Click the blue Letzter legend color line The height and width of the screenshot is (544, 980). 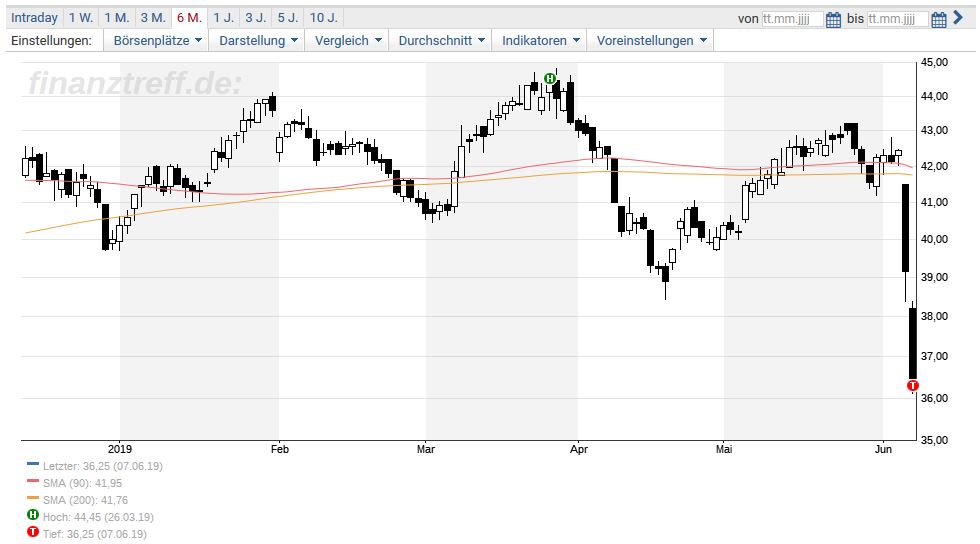coord(33,464)
